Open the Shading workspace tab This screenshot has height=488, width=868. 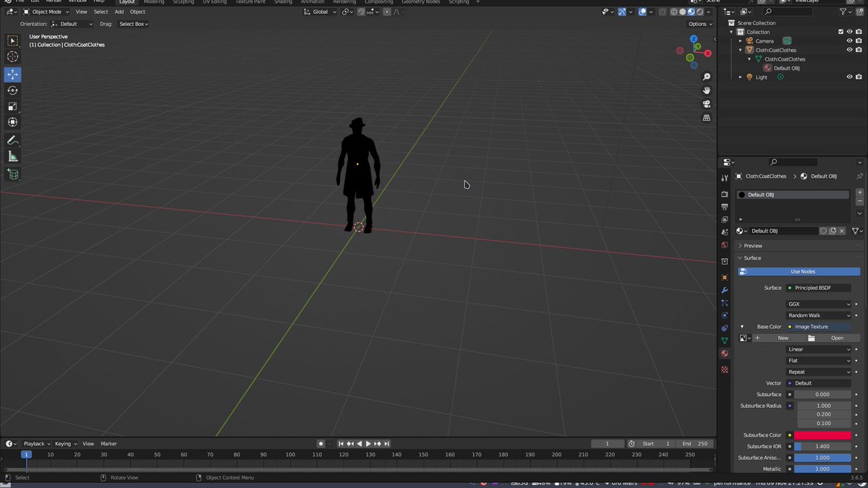(x=283, y=2)
